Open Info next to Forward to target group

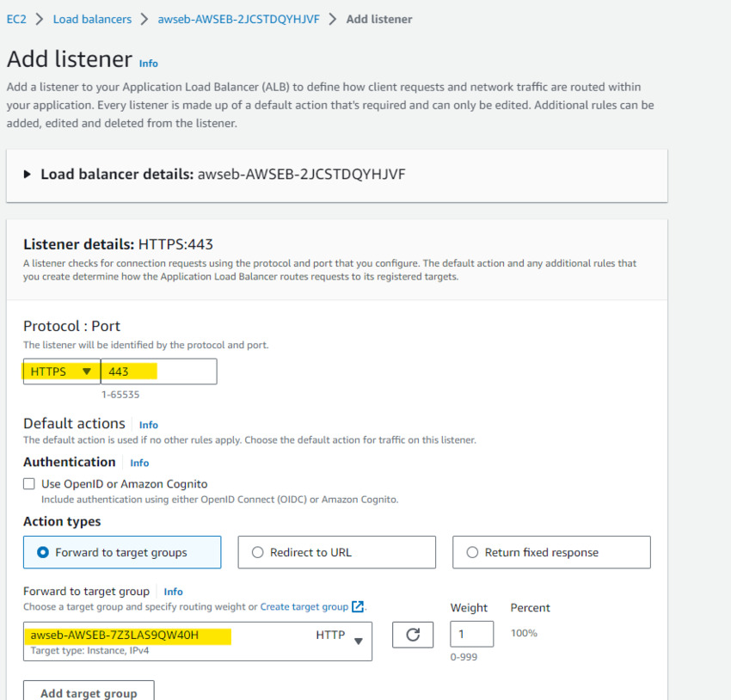coord(173,591)
